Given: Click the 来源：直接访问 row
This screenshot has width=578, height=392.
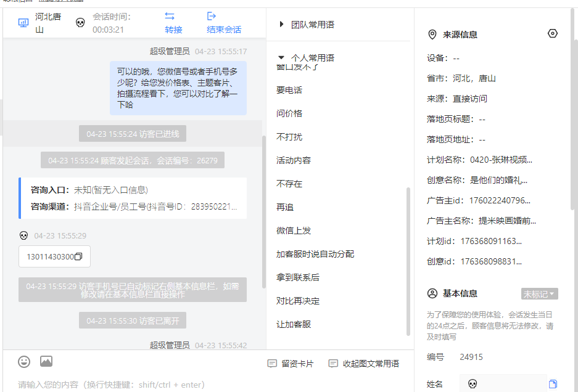Looking at the screenshot, I should pyautogui.click(x=457, y=99).
